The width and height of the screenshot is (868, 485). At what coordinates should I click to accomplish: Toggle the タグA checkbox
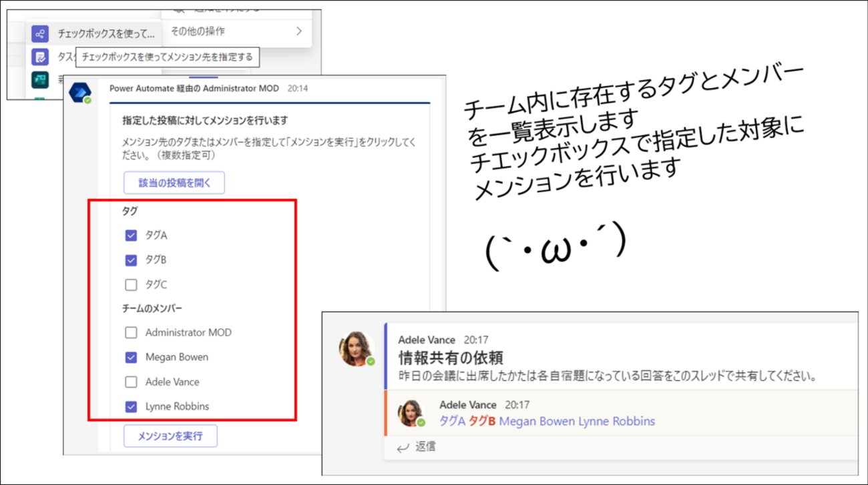[131, 235]
